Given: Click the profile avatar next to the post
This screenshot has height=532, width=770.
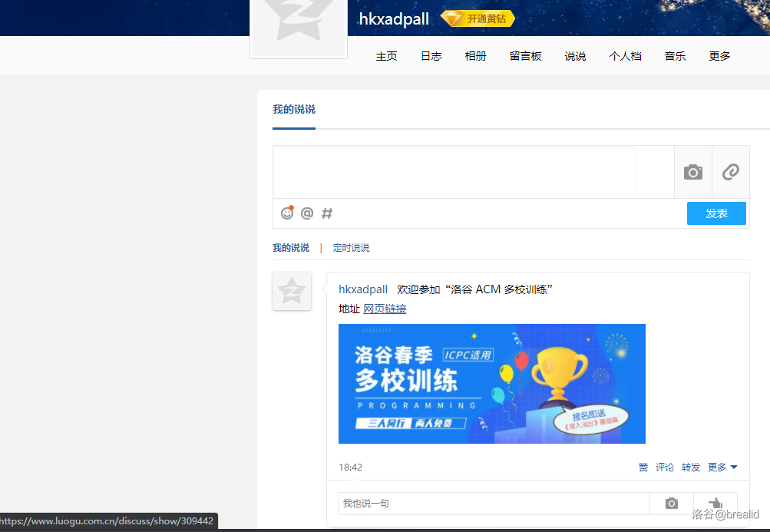Looking at the screenshot, I should click(x=292, y=291).
